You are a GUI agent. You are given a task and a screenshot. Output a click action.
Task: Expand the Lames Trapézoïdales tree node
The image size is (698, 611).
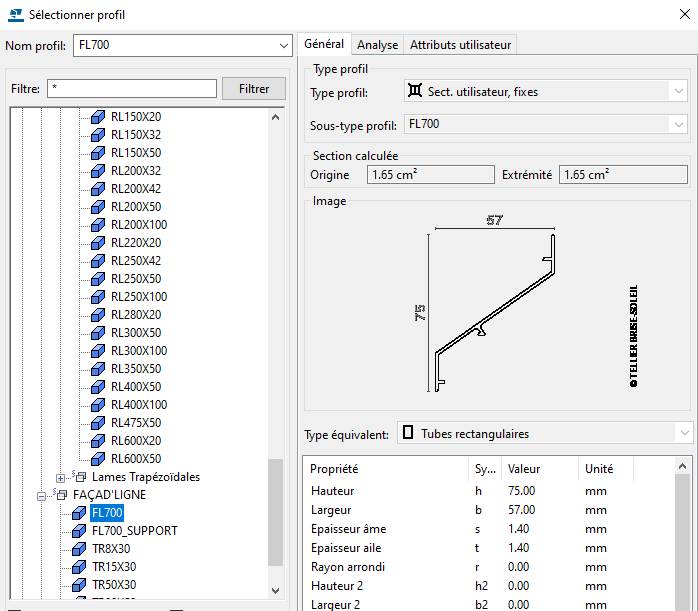point(62,477)
